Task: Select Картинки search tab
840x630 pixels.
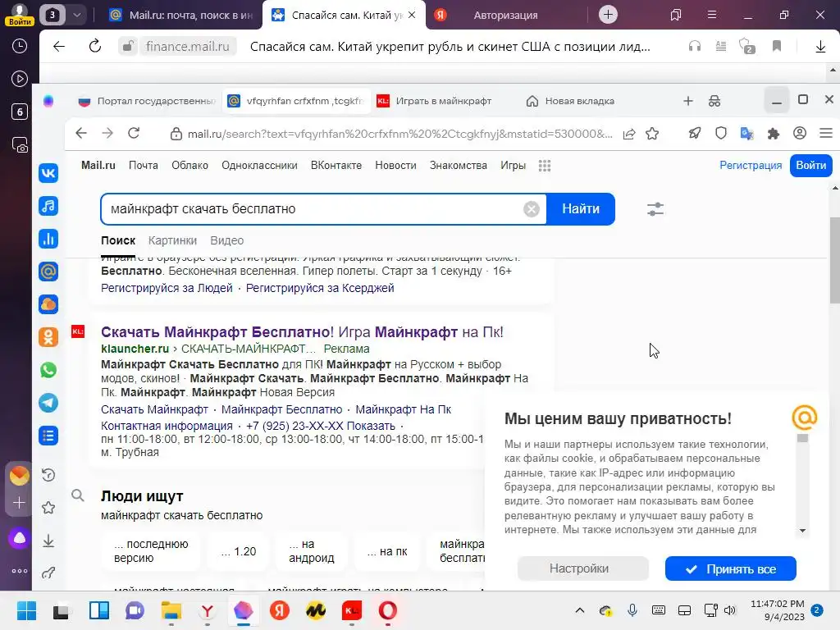Action: pos(172,240)
